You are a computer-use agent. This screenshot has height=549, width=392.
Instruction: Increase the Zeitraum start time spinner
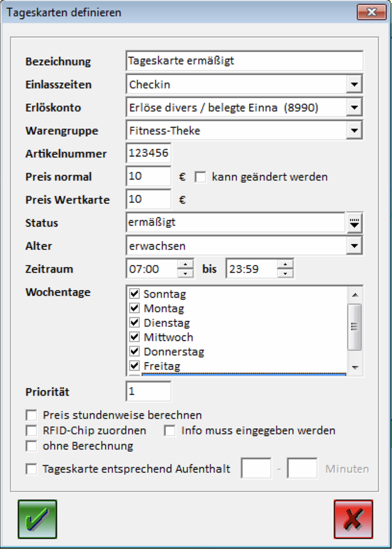coord(187,265)
